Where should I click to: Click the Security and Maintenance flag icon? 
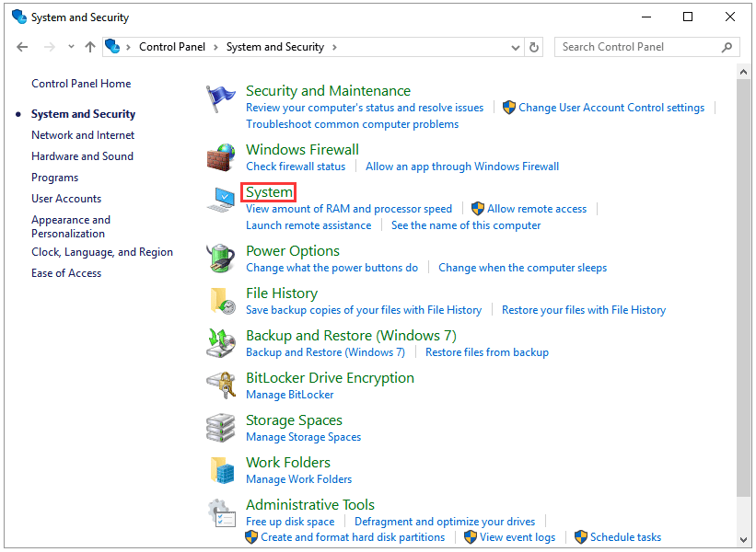click(x=220, y=98)
